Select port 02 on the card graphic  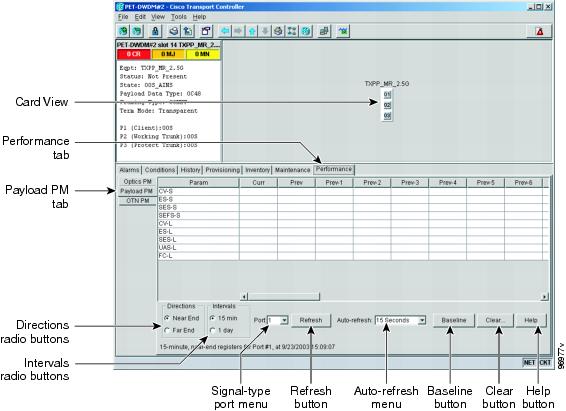(387, 105)
